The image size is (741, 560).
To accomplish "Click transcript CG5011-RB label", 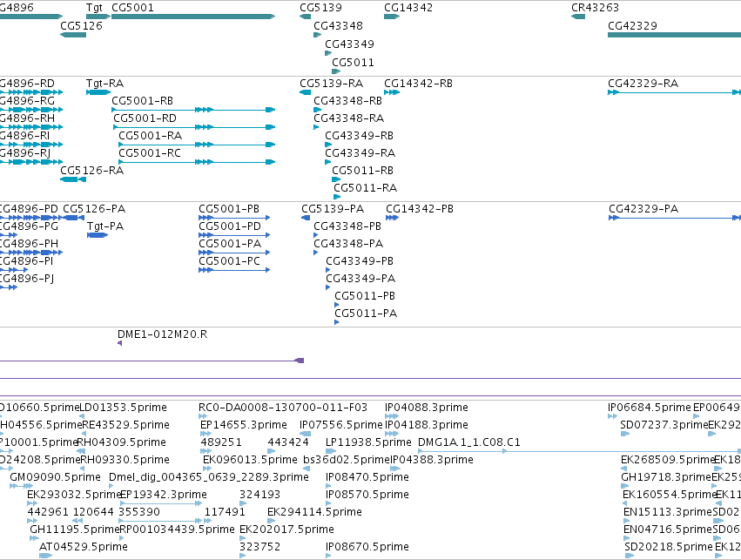I will [362, 170].
